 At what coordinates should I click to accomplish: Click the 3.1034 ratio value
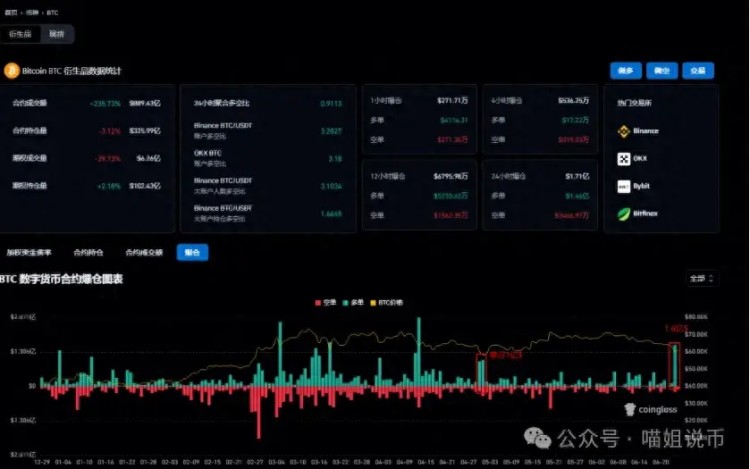[331, 186]
